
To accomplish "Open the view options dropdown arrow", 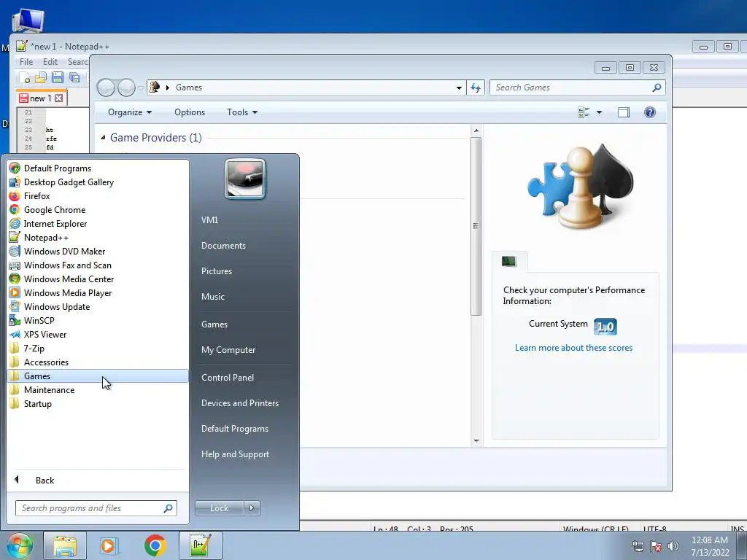I will point(600,112).
